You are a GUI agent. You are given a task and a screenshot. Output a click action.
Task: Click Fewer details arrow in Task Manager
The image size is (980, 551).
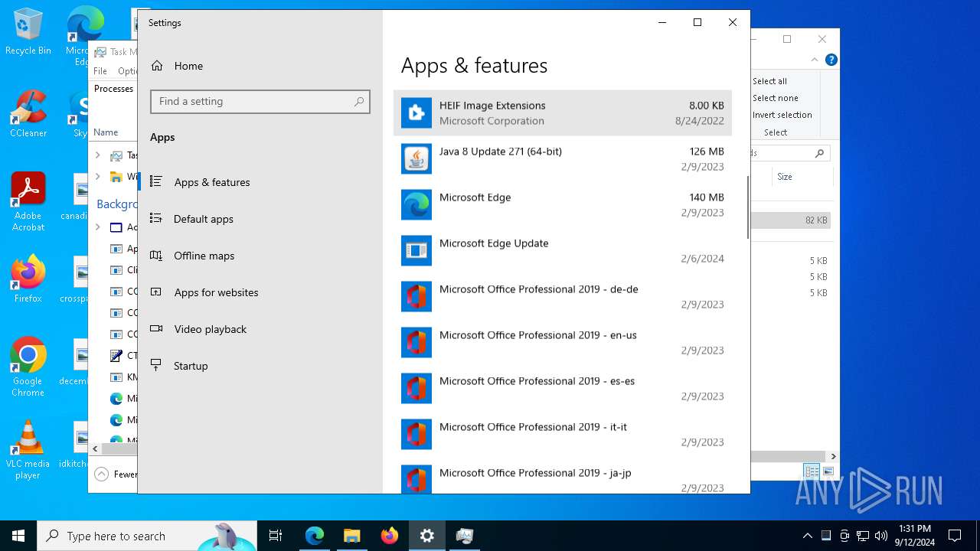click(x=101, y=474)
